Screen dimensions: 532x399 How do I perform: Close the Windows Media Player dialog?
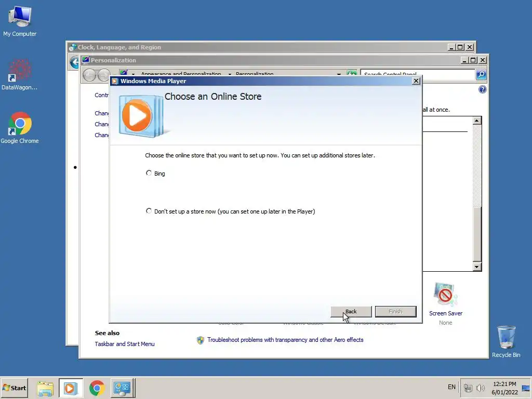click(416, 81)
